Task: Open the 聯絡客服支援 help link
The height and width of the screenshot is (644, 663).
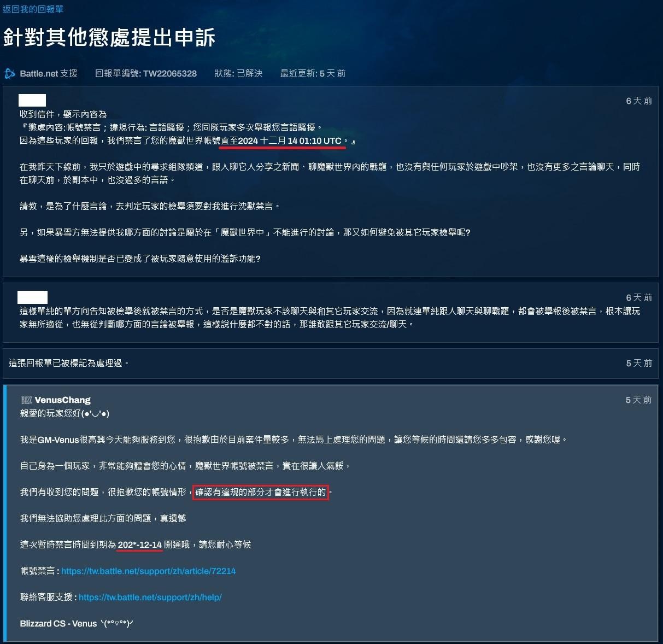Action: tap(150, 597)
